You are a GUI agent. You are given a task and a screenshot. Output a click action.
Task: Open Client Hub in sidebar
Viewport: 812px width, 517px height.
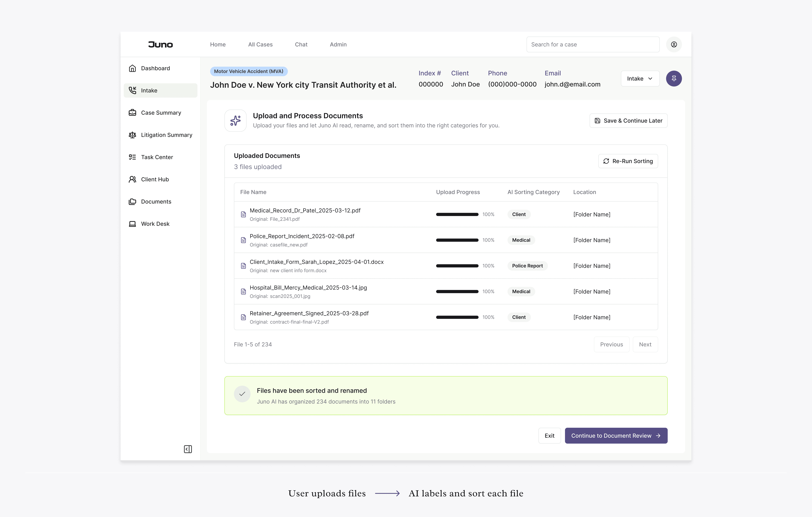click(155, 179)
